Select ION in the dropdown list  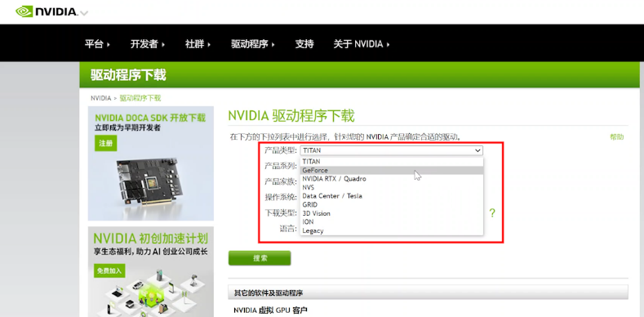(392, 222)
